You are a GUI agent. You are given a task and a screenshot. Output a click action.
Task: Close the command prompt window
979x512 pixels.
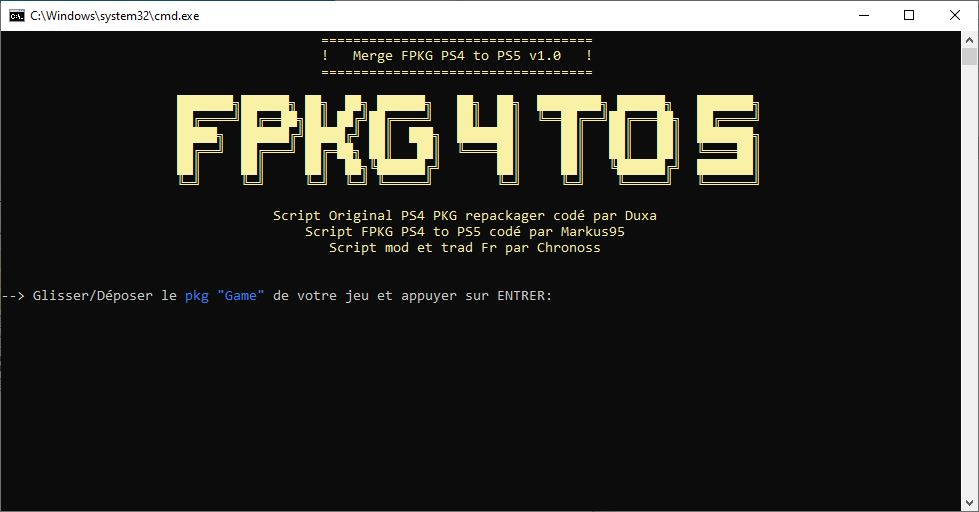click(955, 15)
